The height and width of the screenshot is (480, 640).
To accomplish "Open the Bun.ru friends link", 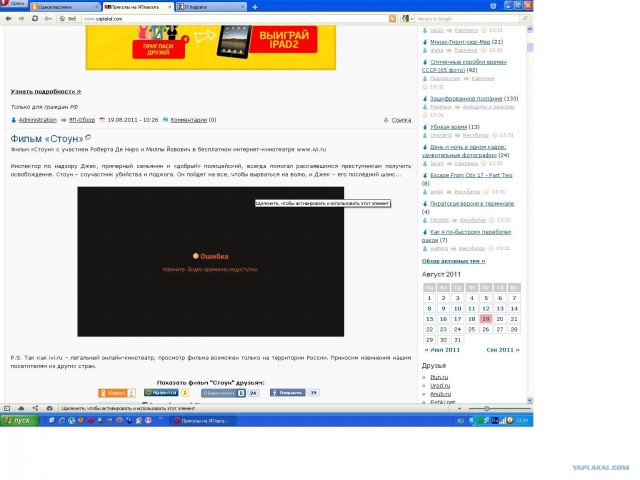I will click(x=439, y=377).
